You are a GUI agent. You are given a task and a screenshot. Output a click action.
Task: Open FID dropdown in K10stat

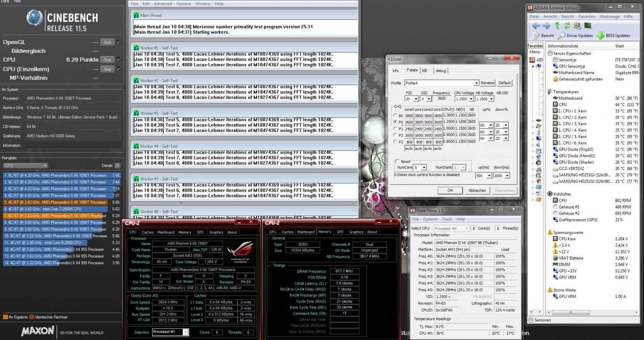(x=416, y=99)
